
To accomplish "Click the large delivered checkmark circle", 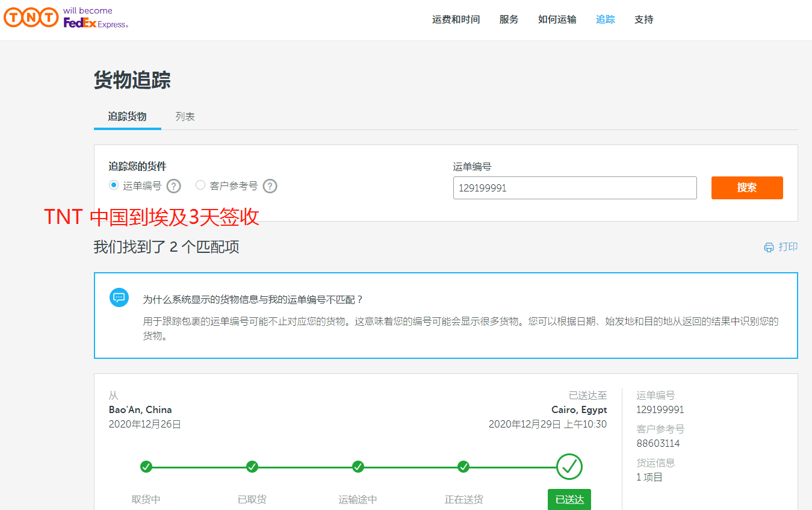I will click(x=569, y=466).
